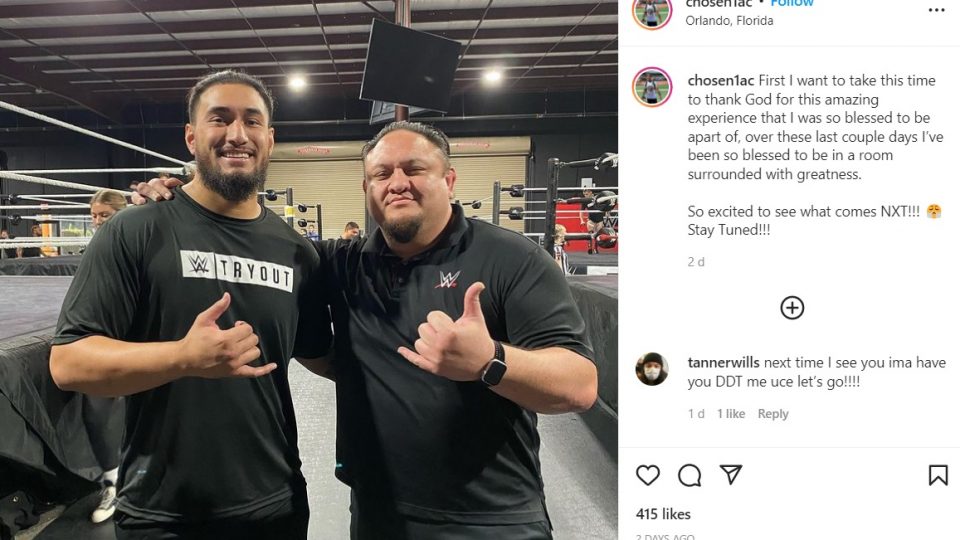Screen dimensions: 960x540
Task: Like the post with the heart icon
Action: click(x=648, y=475)
